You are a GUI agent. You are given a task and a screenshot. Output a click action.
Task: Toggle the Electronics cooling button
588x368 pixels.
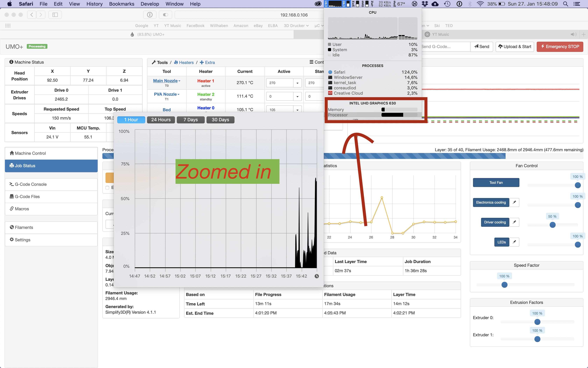(x=491, y=202)
